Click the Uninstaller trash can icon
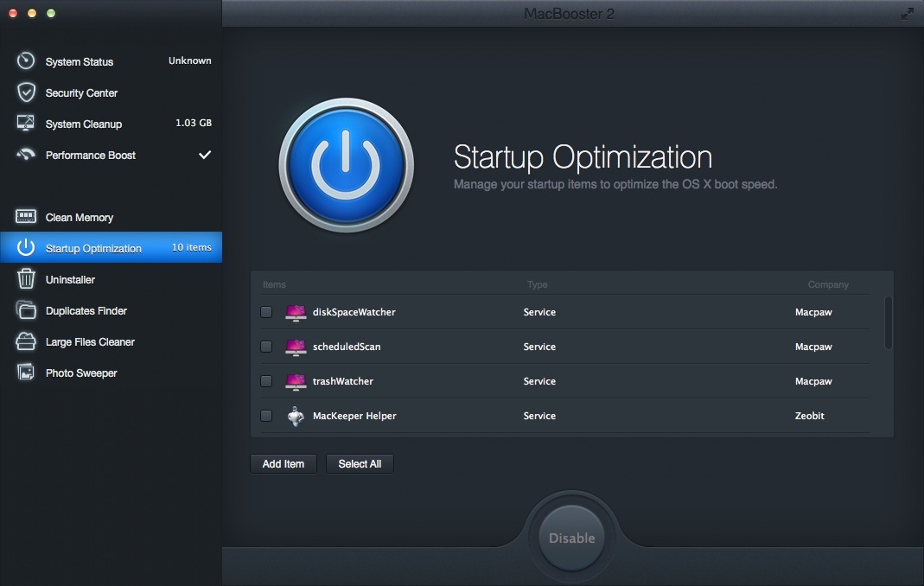 (26, 279)
